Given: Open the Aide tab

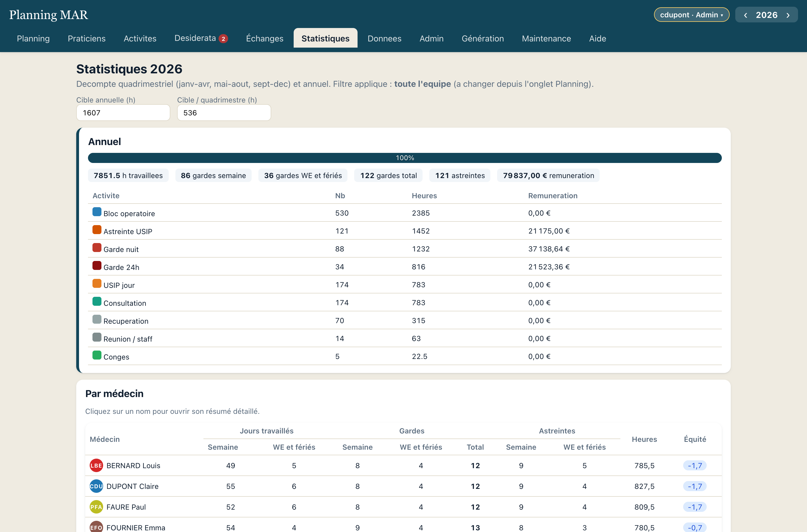Looking at the screenshot, I should click(x=597, y=38).
